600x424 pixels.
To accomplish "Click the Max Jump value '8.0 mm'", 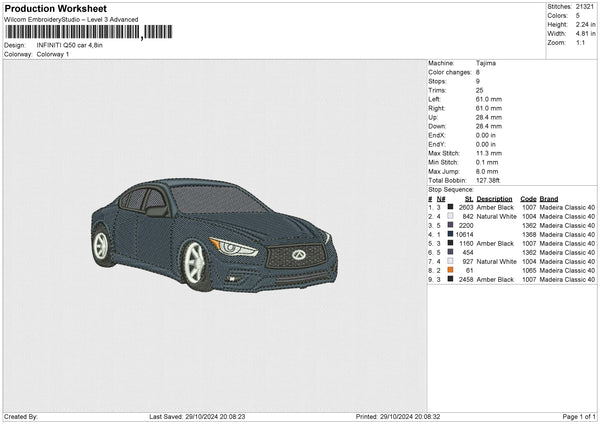I will point(487,171).
